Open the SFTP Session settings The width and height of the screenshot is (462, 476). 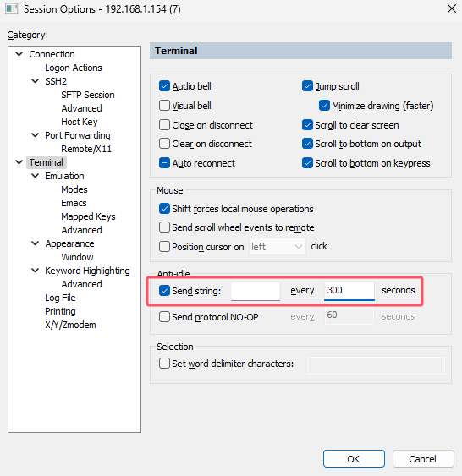pyautogui.click(x=88, y=95)
